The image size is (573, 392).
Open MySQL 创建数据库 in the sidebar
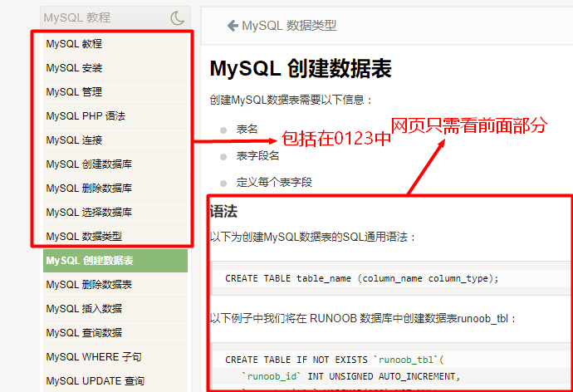click(x=115, y=164)
